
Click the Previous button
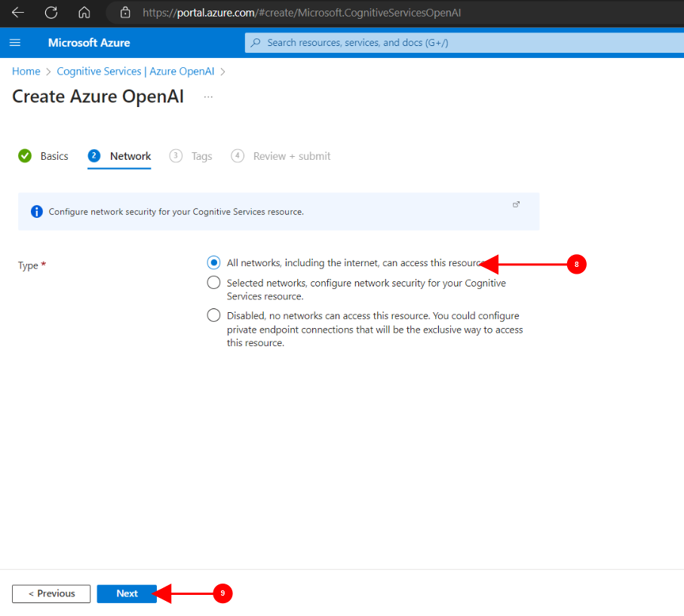pyautogui.click(x=51, y=593)
